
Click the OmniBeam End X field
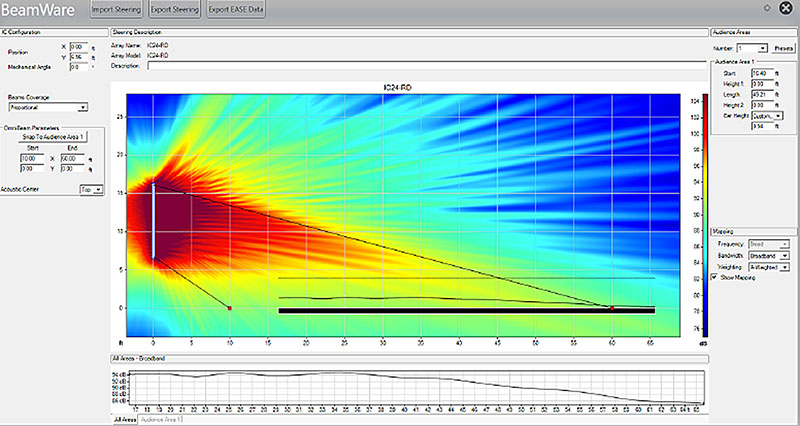[x=72, y=159]
